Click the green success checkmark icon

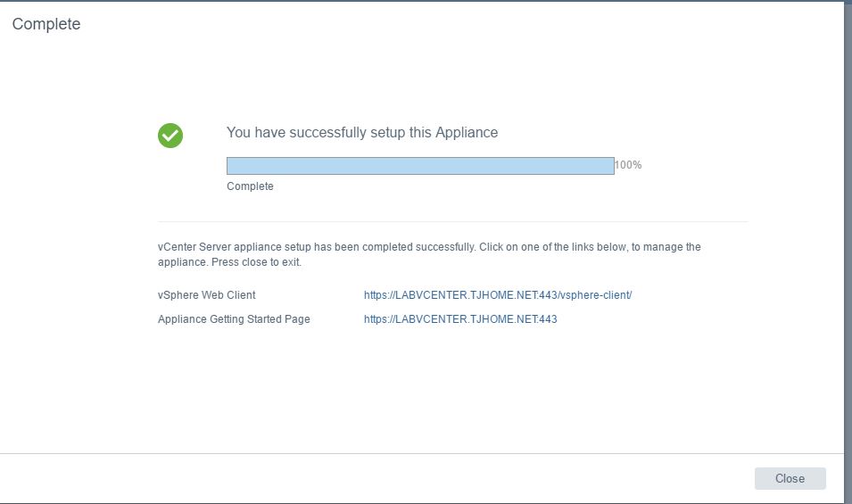click(170, 136)
